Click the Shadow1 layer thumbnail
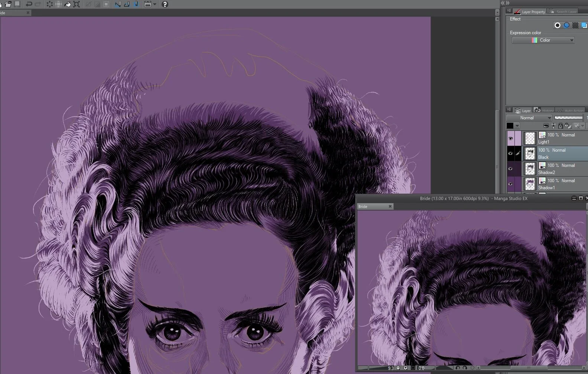588x374 pixels. coord(530,184)
